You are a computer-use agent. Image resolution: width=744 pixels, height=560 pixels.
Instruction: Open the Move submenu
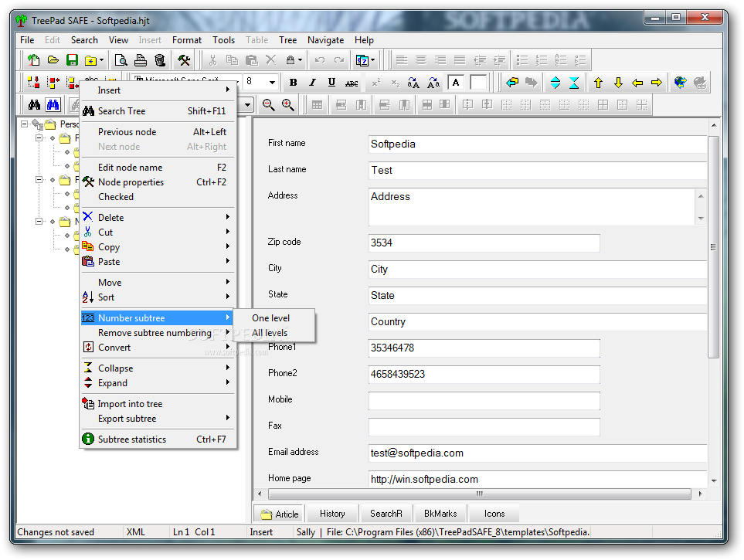point(158,283)
